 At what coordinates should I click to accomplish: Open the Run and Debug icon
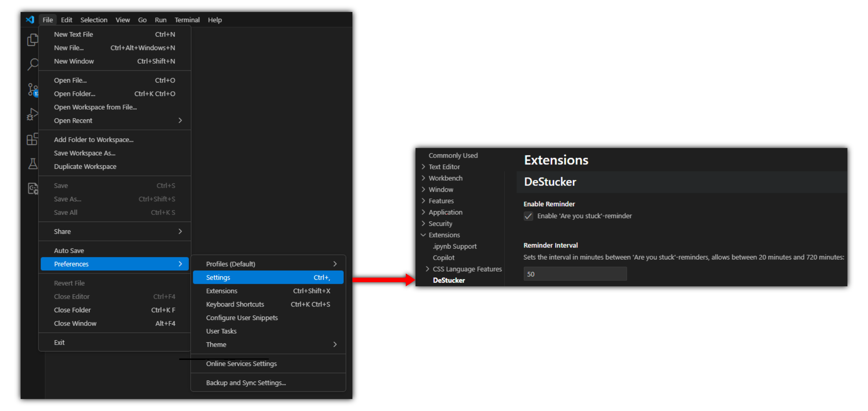[x=32, y=114]
